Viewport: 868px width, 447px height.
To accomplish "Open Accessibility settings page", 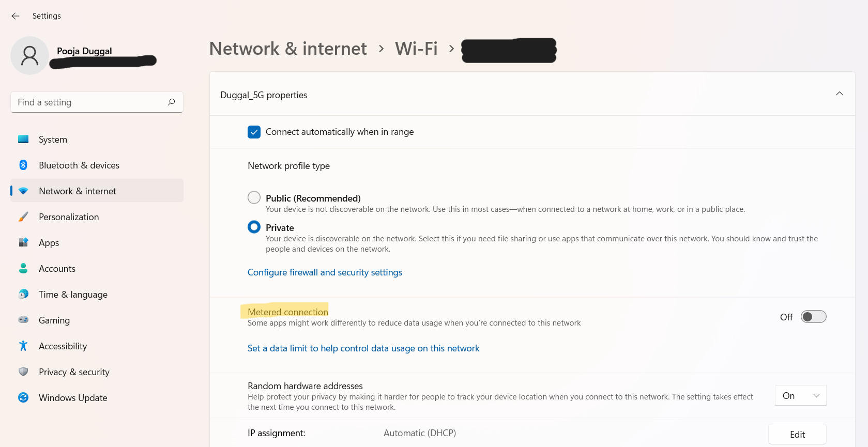I will coord(63,346).
